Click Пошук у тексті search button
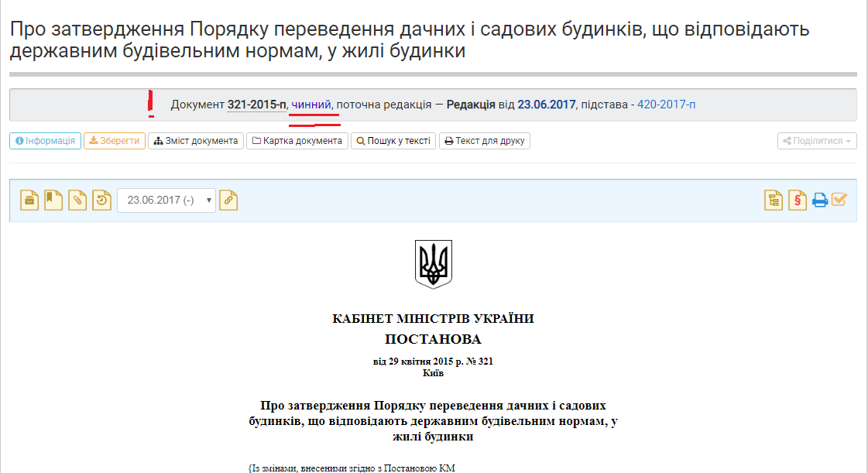The width and height of the screenshot is (868, 473). click(x=393, y=141)
